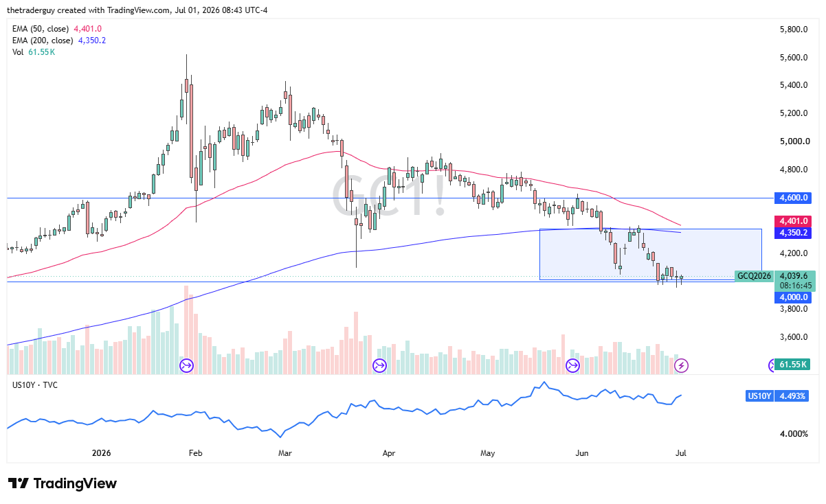Image resolution: width=826 pixels, height=504 pixels.
Task: Click the red 4,401.0 EMA price label
Action: [793, 221]
